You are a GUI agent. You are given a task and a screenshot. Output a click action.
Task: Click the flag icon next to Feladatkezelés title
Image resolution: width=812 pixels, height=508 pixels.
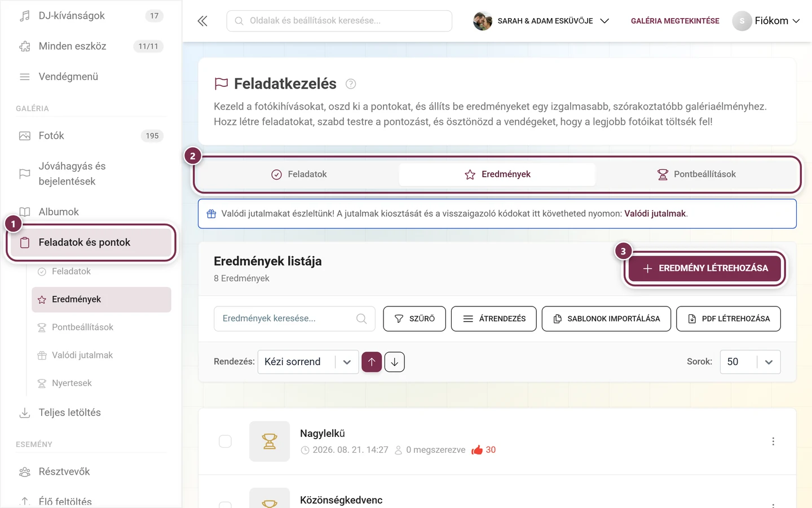point(221,84)
